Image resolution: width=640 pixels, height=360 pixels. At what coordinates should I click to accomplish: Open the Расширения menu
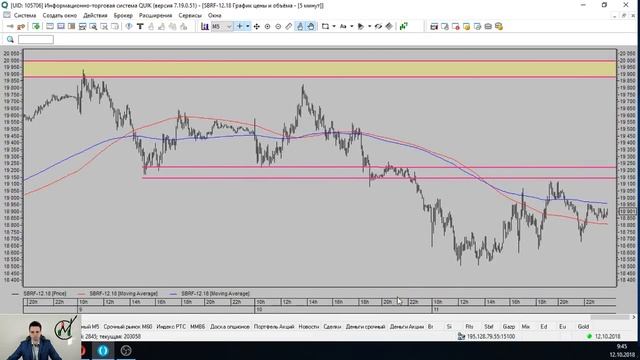coord(156,15)
